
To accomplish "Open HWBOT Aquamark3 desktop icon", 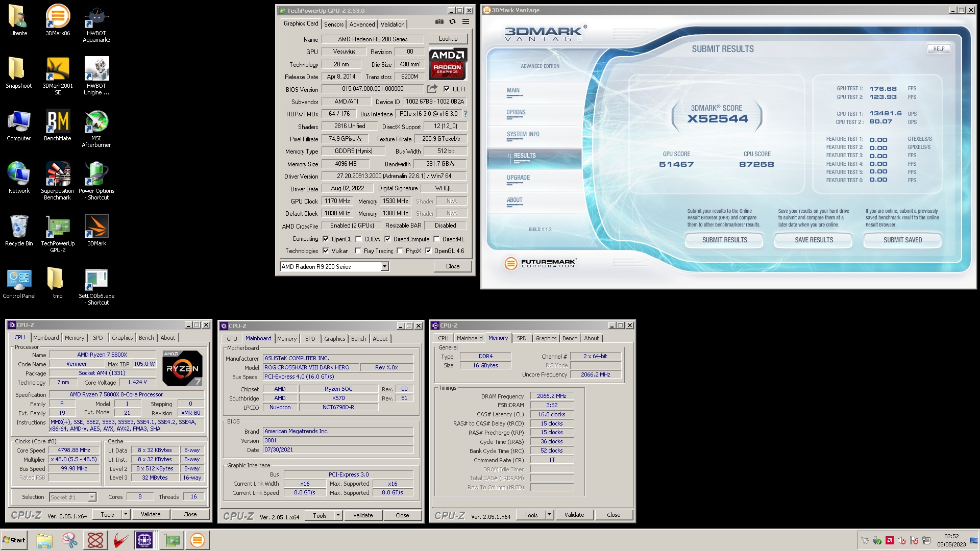I will (96, 23).
